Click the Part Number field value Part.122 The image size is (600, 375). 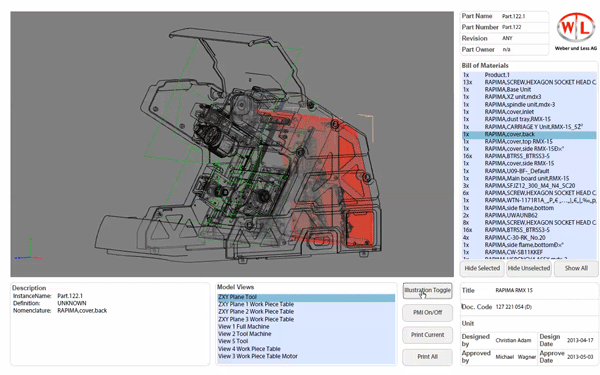pyautogui.click(x=512, y=27)
